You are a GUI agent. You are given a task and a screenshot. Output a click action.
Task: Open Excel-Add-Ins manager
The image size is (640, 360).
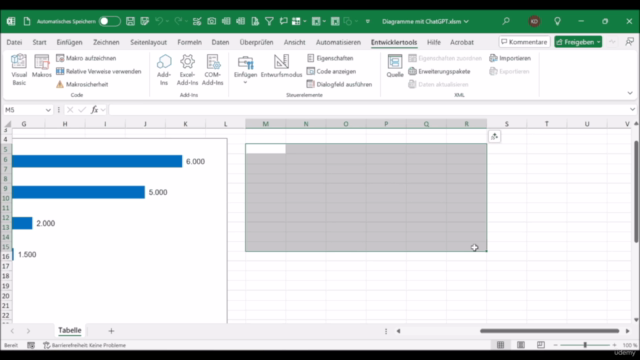(x=187, y=70)
